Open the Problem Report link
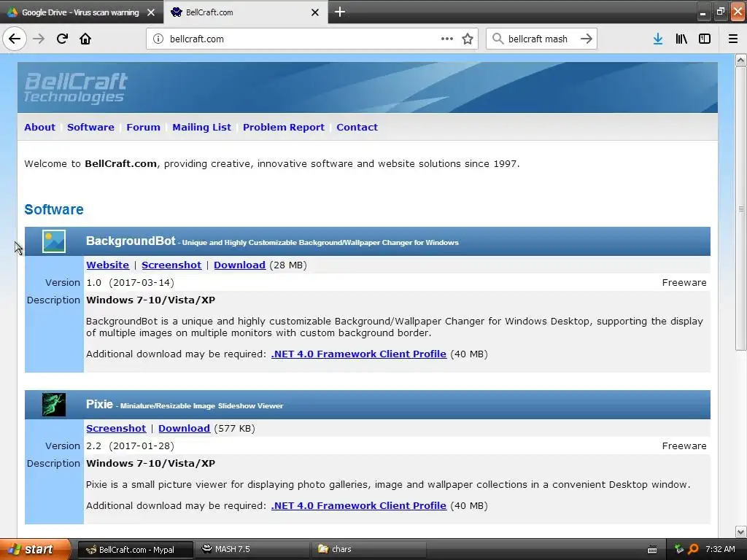Viewport: 747px width, 560px height. click(284, 127)
